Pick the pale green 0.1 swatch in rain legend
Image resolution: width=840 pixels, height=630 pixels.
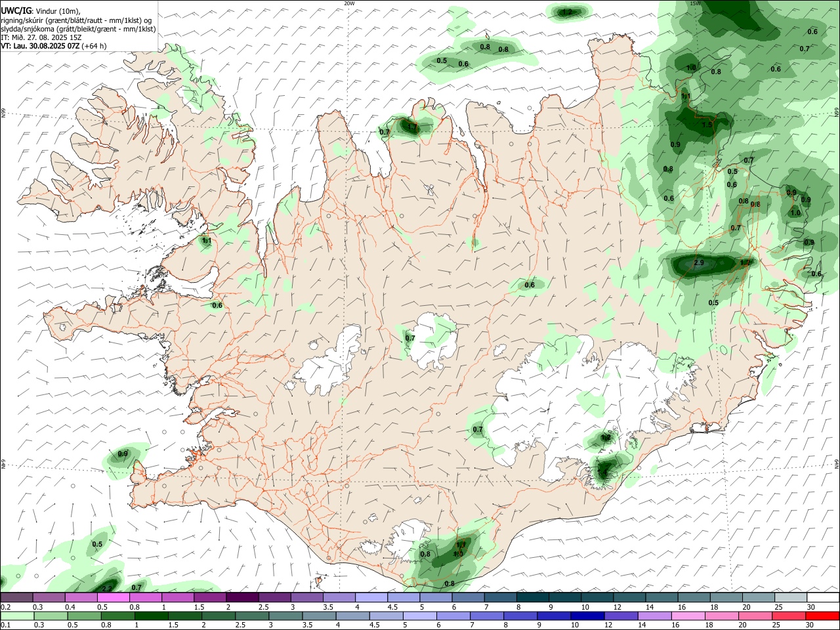pyautogui.click(x=16, y=616)
